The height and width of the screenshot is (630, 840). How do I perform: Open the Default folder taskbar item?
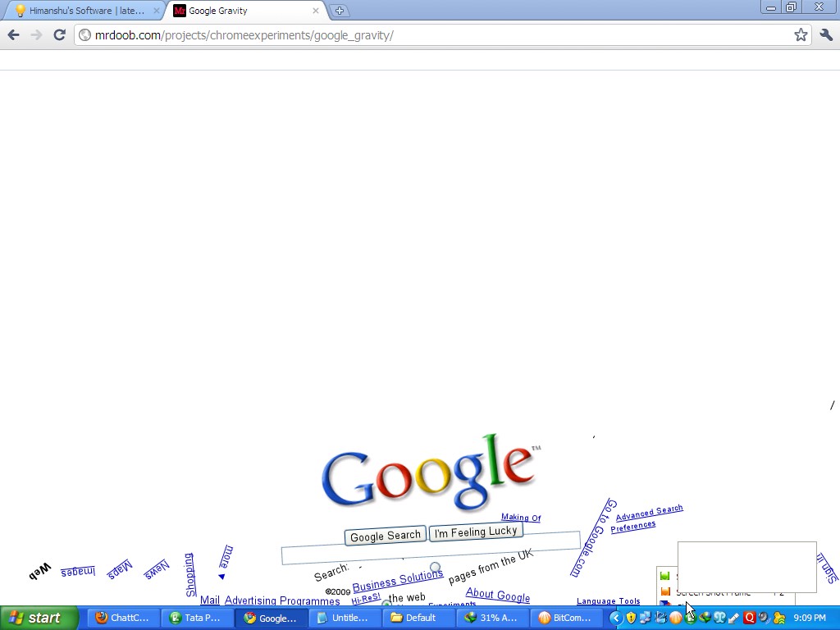tap(418, 618)
